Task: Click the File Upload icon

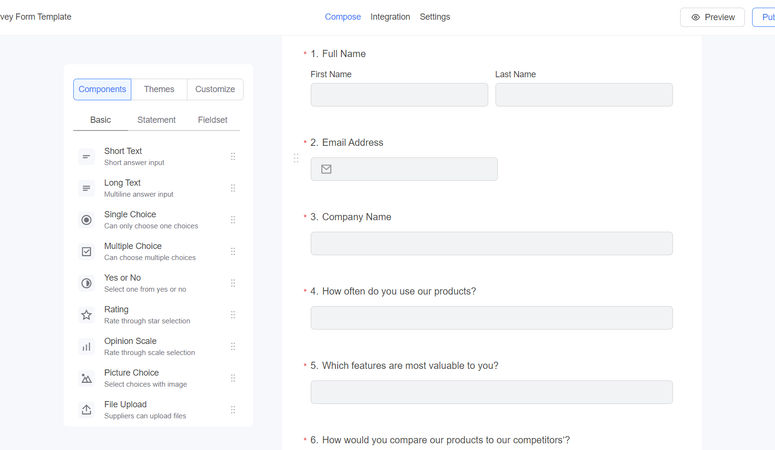Action: click(87, 410)
